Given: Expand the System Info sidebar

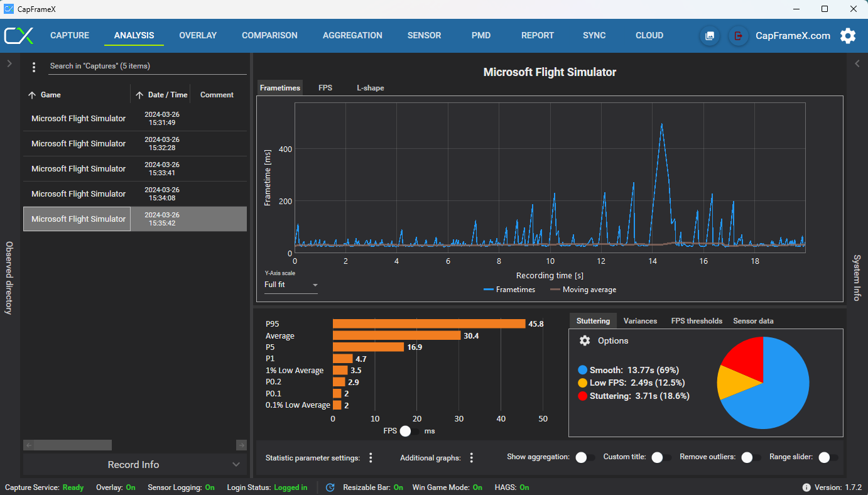Looking at the screenshot, I should pyautogui.click(x=857, y=63).
